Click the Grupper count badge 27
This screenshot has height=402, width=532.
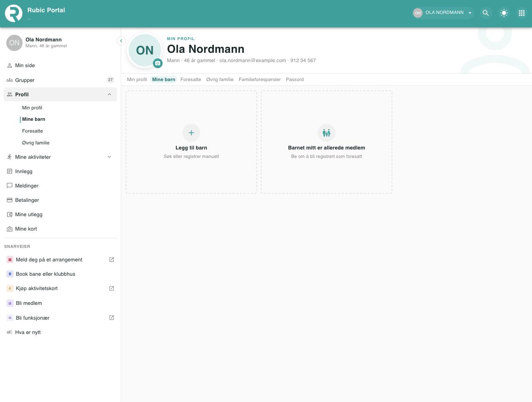[110, 80]
